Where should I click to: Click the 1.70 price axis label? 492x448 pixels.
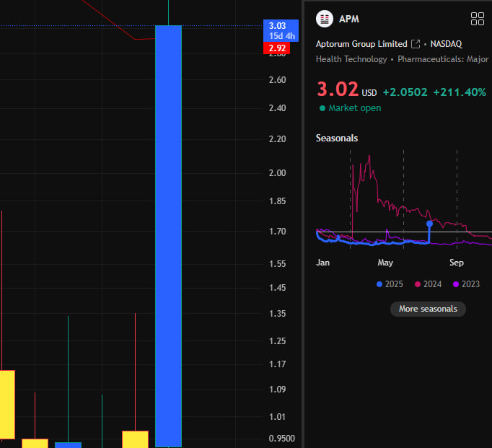click(x=277, y=232)
